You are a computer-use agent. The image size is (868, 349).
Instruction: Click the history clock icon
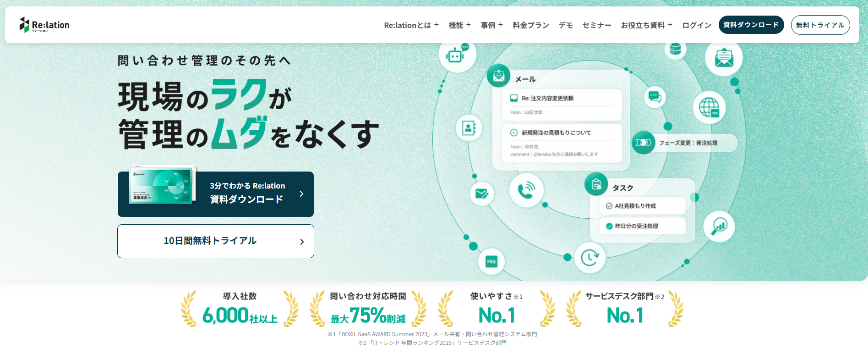tap(590, 257)
